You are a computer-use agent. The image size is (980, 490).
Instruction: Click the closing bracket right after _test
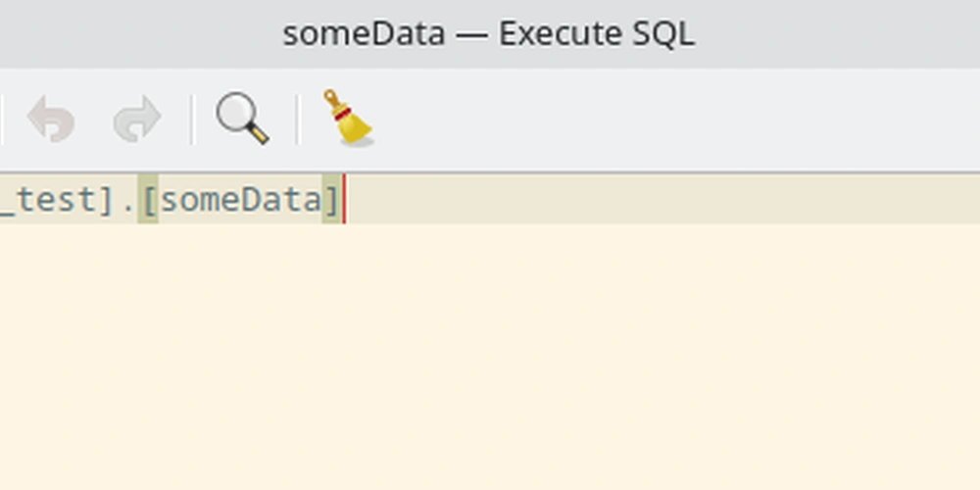tap(106, 201)
